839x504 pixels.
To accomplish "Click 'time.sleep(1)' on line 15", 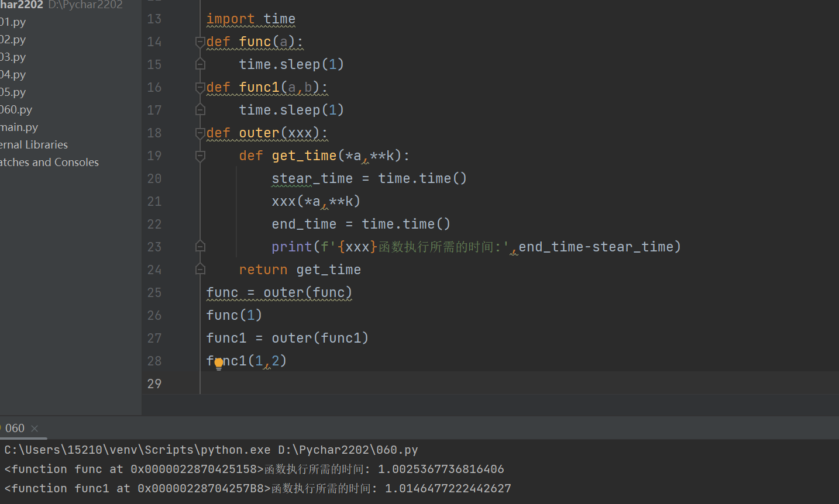I will [291, 65].
